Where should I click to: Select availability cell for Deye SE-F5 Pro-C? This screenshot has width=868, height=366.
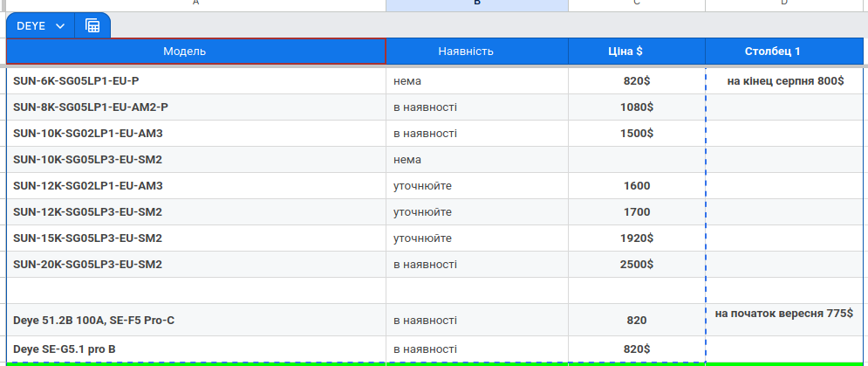coord(477,320)
